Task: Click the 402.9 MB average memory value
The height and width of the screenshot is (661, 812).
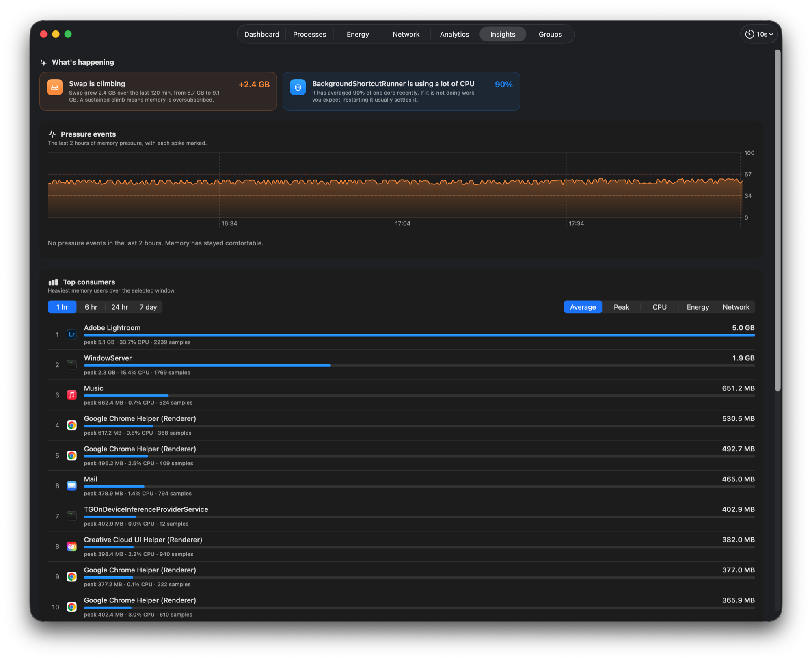Action: coord(738,509)
